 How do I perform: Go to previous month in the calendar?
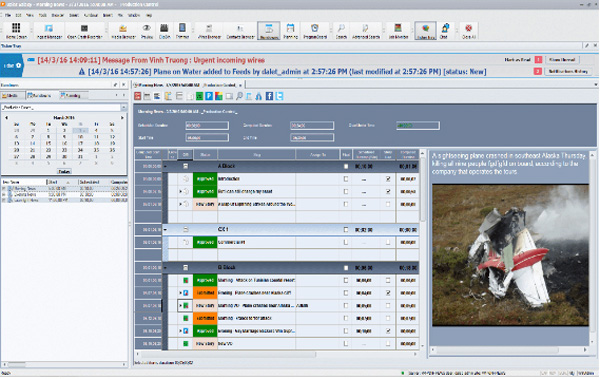tap(7, 118)
